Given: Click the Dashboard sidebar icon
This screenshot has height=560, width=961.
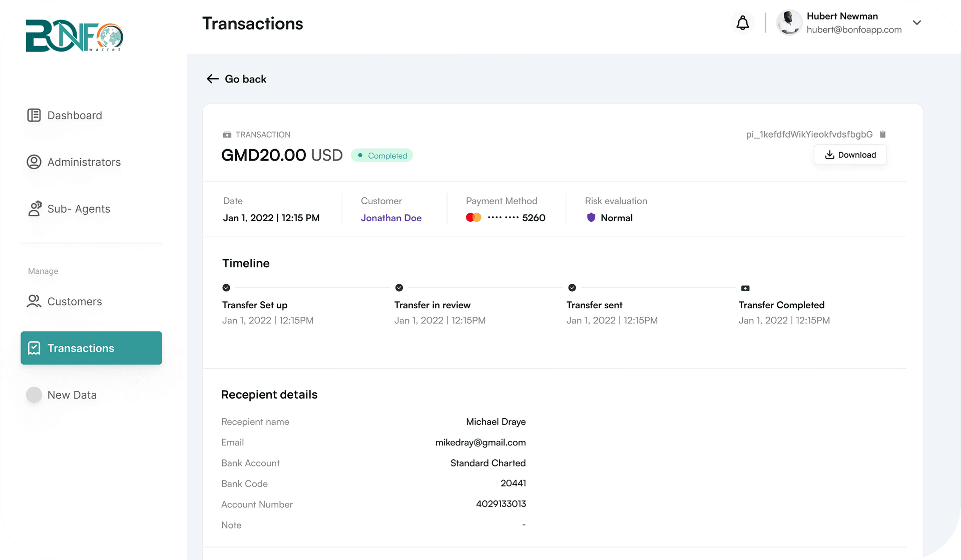Looking at the screenshot, I should click(x=34, y=116).
